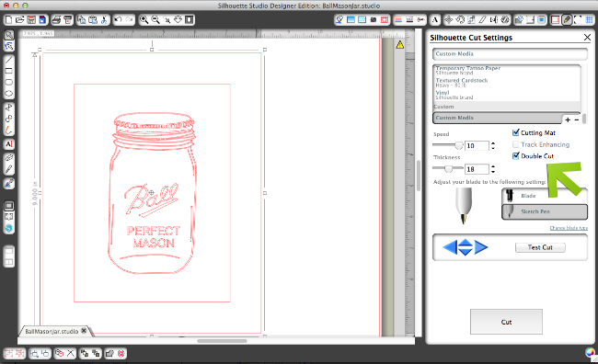Remove media type with minus button

pyautogui.click(x=577, y=119)
